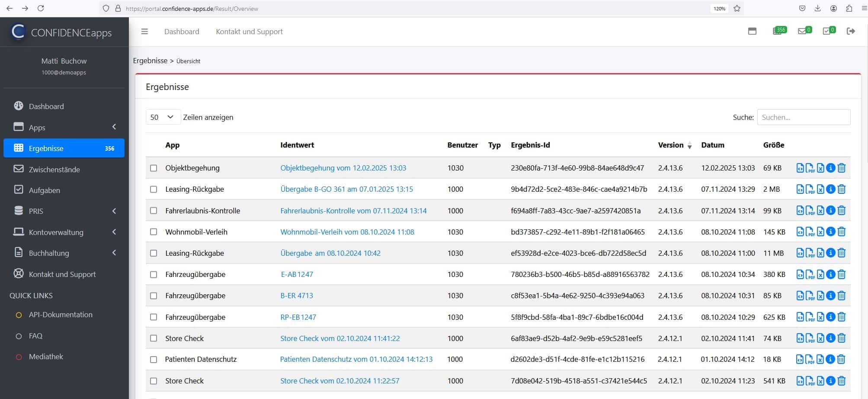Export PDF for Fahrerlaubnis-Kontrolle row
This screenshot has width=868, height=399.
coord(810,211)
